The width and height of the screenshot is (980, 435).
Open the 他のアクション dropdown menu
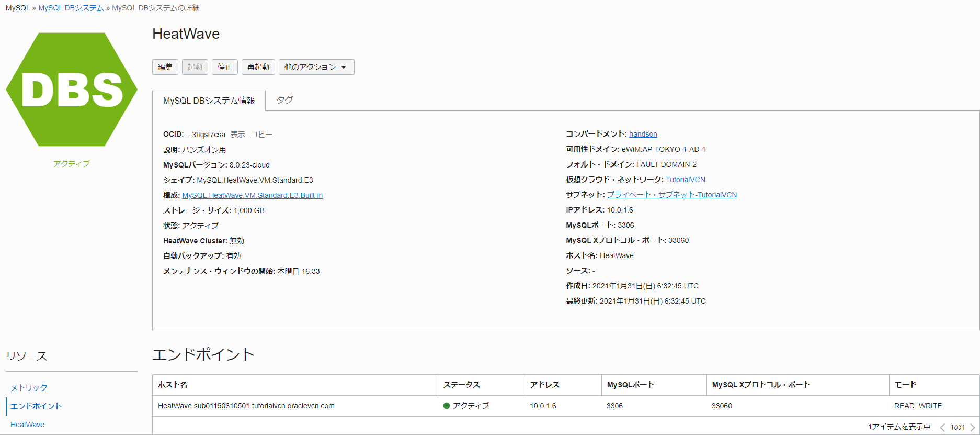[x=316, y=67]
